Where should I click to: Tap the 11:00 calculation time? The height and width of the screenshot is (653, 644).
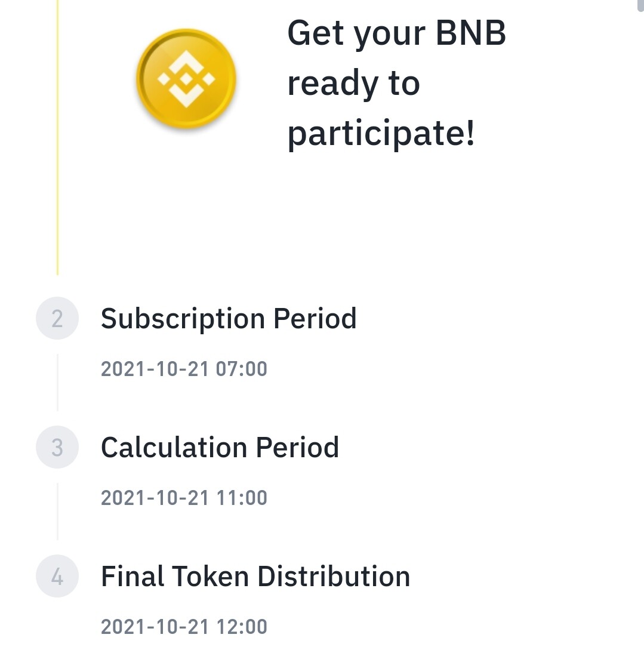coord(241,498)
